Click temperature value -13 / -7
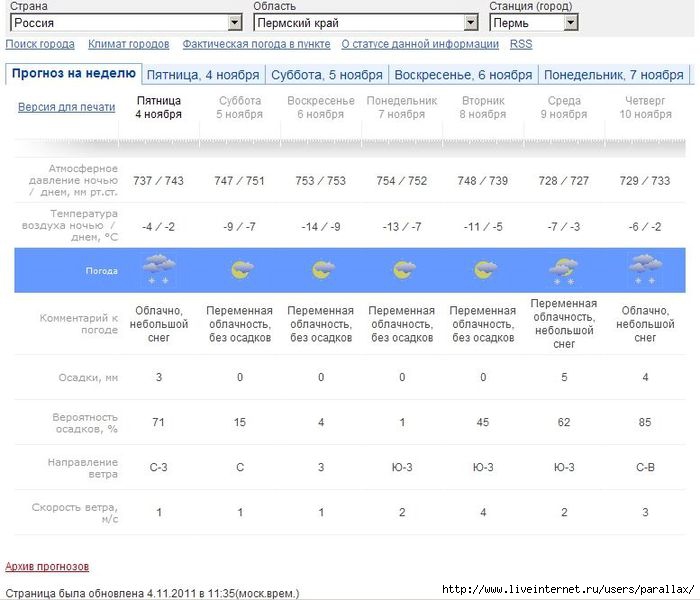The image size is (700, 600). click(402, 227)
